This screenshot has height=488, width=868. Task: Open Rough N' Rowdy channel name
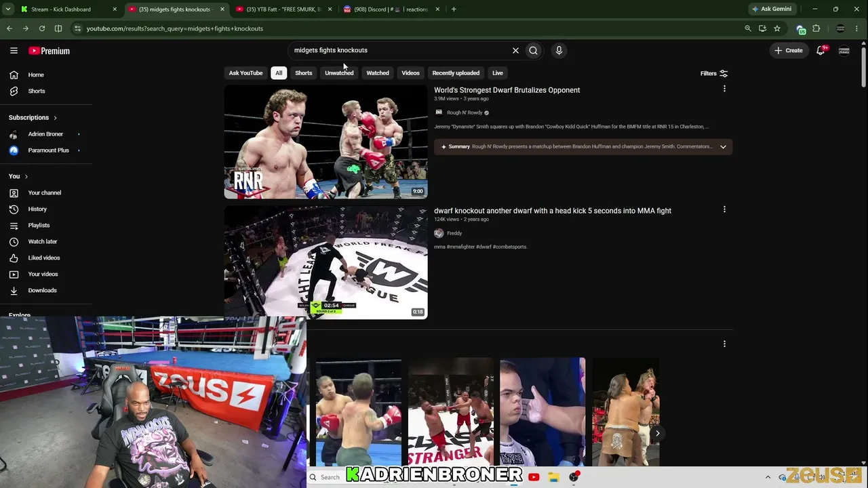click(465, 113)
